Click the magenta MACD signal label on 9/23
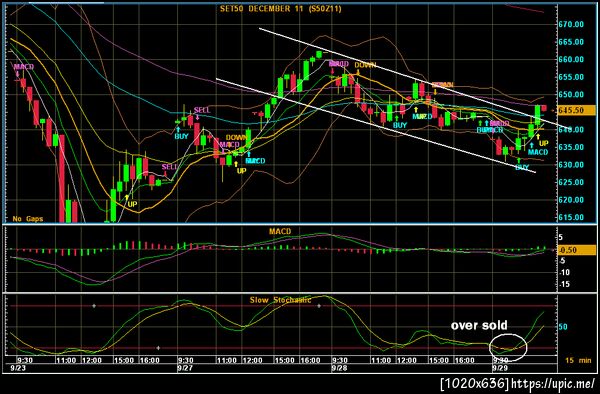 [24, 67]
